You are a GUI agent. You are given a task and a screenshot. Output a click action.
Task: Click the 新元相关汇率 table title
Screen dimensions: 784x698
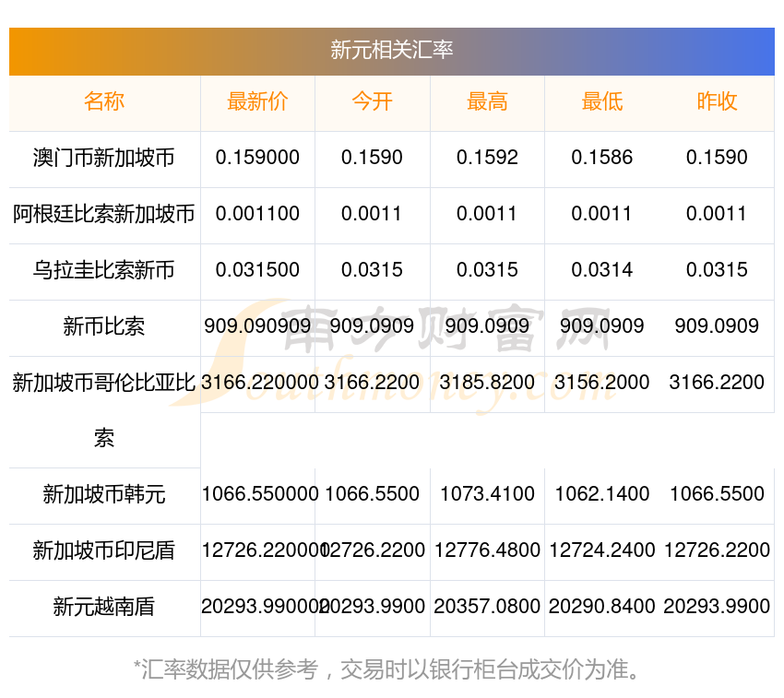click(x=391, y=50)
